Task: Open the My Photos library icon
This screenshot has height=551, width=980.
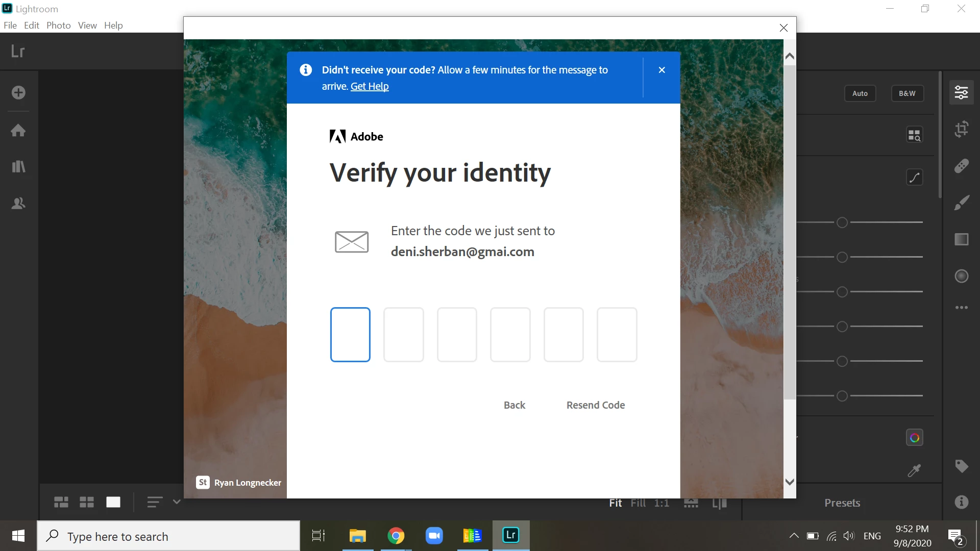Action: [x=18, y=166]
